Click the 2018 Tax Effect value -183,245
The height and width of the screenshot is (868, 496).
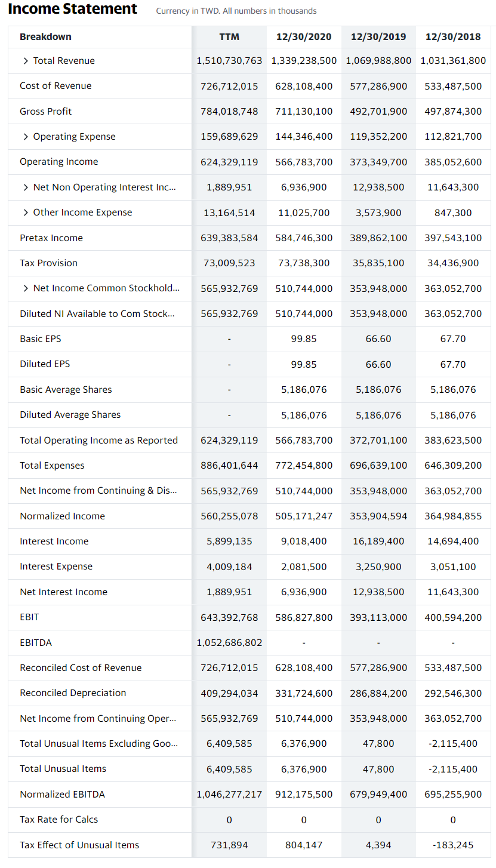coord(453,845)
